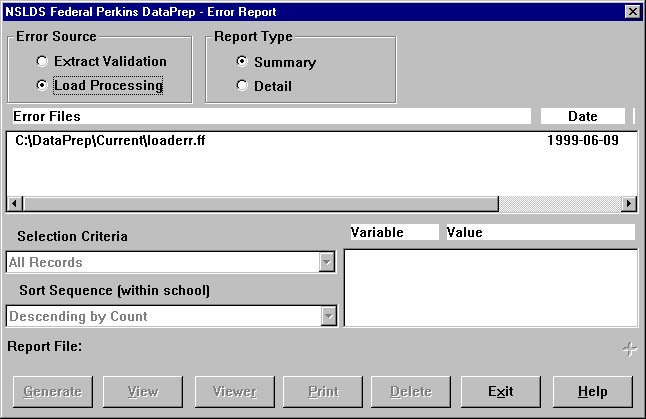
Task: Click inside the Variable/Value list box
Action: [491, 288]
